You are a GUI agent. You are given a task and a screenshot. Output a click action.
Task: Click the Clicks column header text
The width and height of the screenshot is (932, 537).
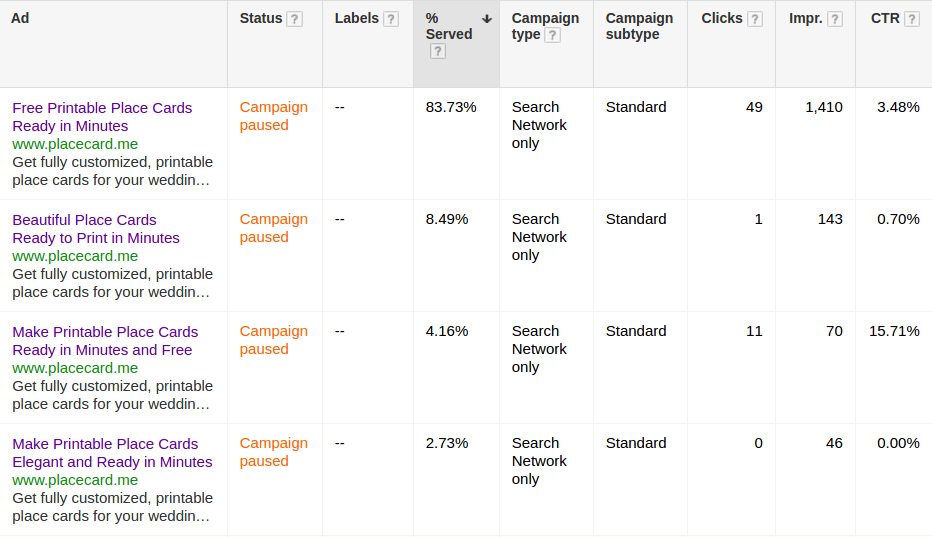pos(721,18)
